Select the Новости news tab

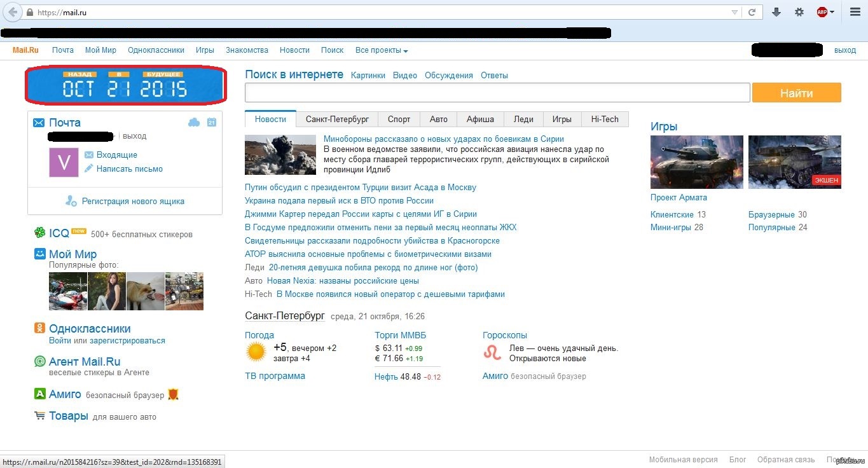pyautogui.click(x=270, y=119)
